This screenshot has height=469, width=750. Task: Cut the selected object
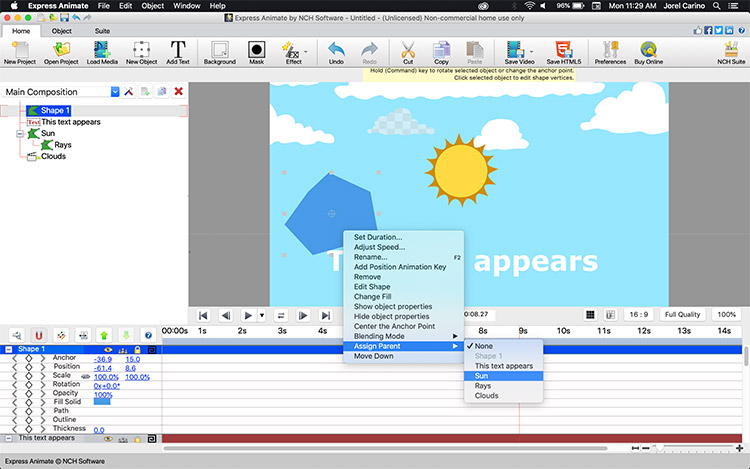click(408, 53)
